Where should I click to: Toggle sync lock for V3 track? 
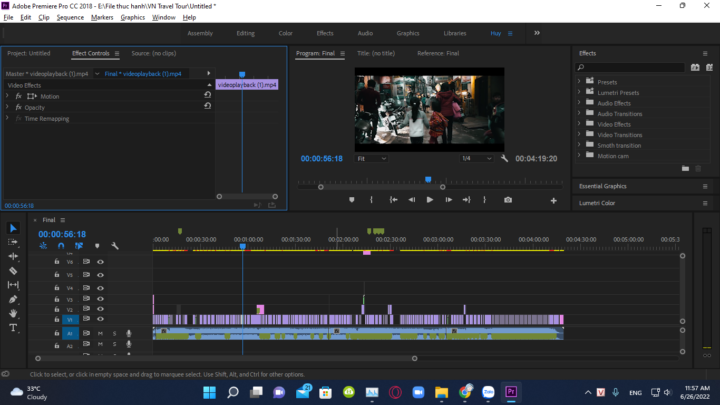[86, 299]
